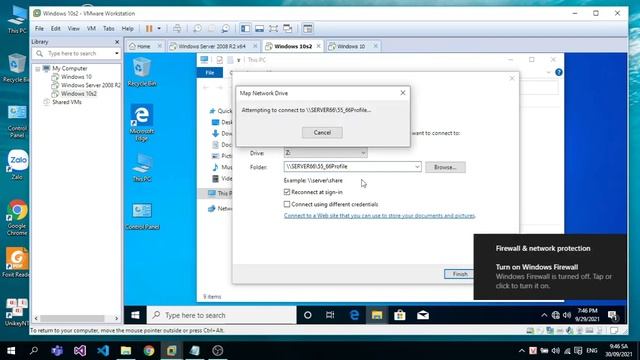Click the guest Start button
Image resolution: width=640 pixels, height=360 pixels.
[135, 315]
